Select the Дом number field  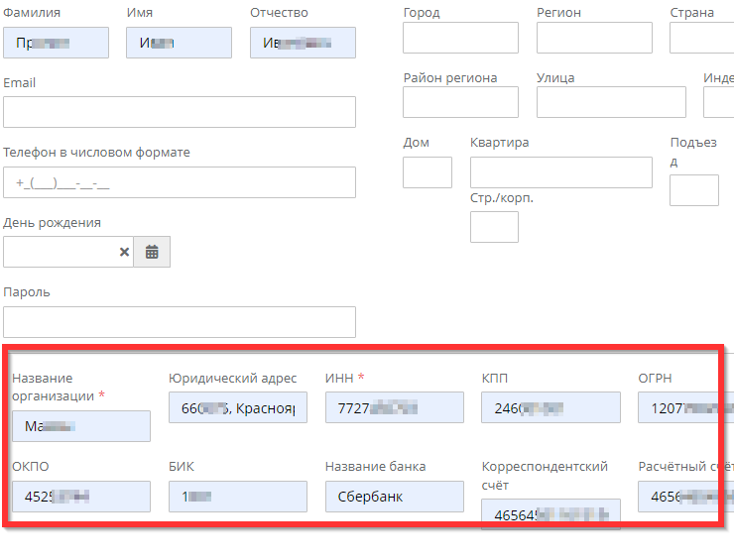[x=428, y=172]
